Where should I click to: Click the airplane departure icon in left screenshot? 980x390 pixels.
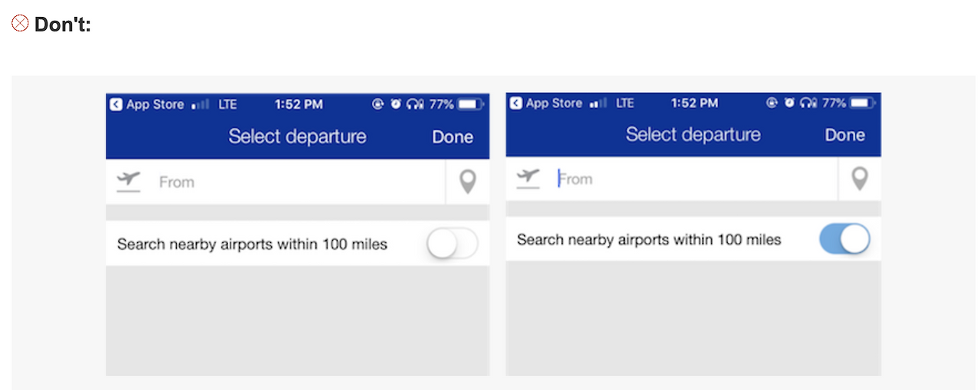coord(129,182)
